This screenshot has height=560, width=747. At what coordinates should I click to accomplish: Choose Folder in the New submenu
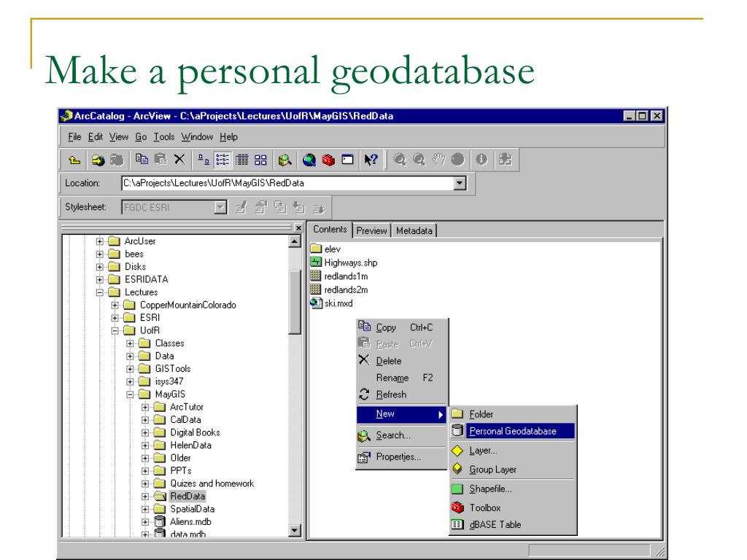(x=513, y=414)
